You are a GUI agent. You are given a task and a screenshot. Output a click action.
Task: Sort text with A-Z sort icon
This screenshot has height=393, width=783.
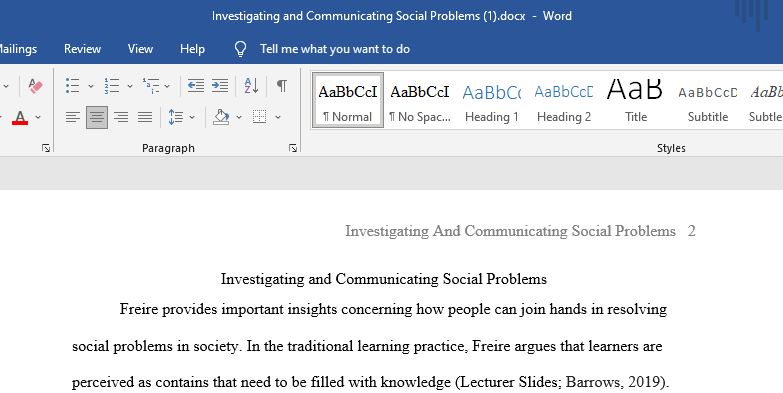coord(251,86)
